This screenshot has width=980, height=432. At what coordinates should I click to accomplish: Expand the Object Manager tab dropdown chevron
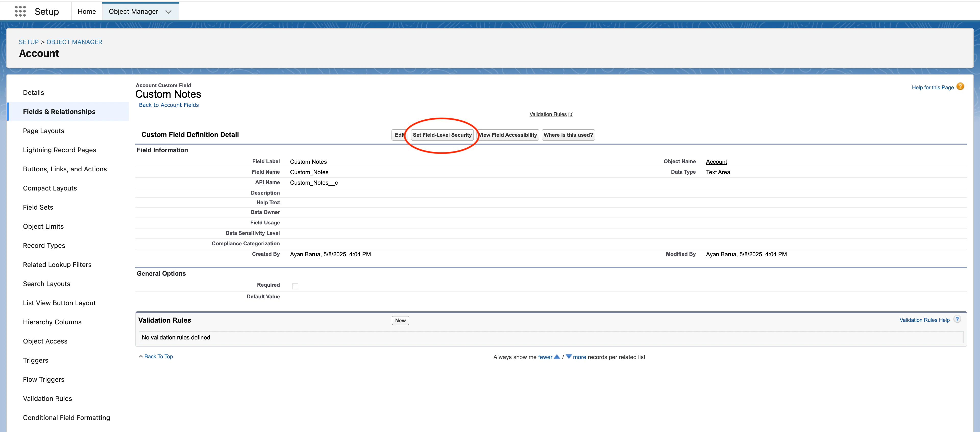point(168,12)
